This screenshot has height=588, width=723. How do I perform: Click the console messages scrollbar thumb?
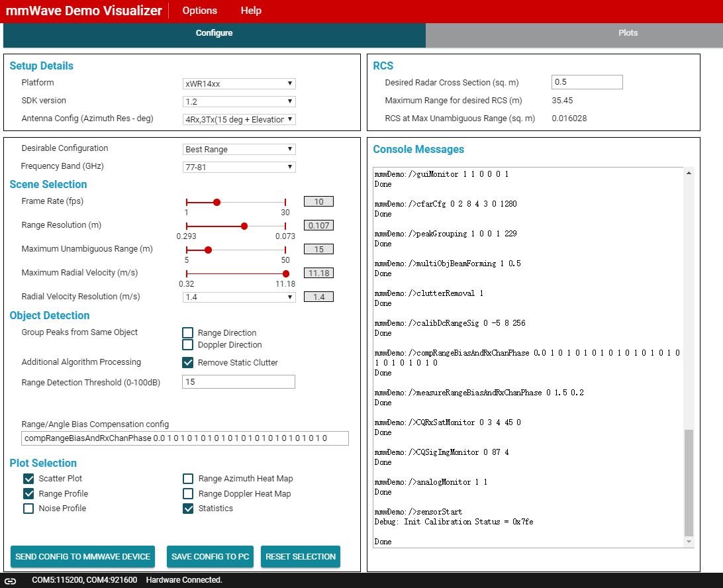(x=689, y=483)
